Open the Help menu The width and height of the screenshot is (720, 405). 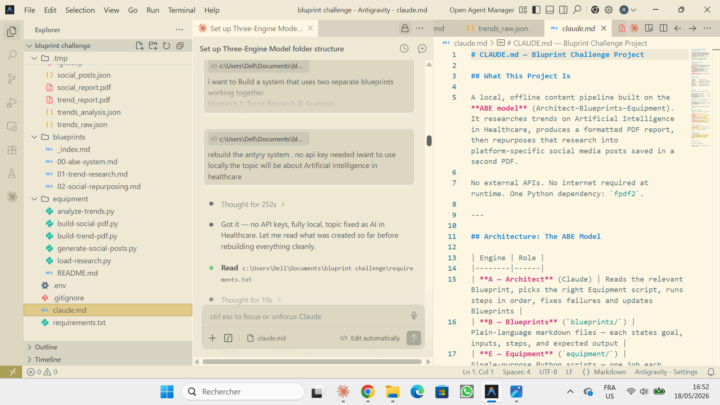point(212,10)
